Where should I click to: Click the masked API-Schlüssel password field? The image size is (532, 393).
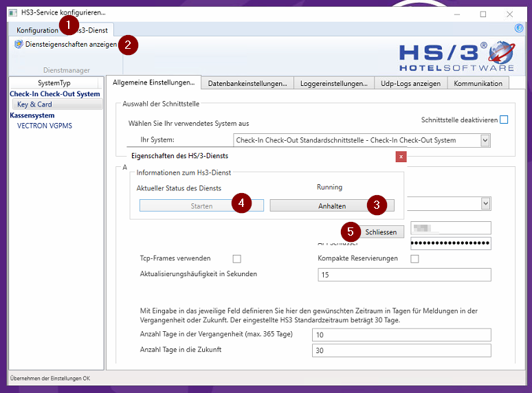tap(451, 243)
